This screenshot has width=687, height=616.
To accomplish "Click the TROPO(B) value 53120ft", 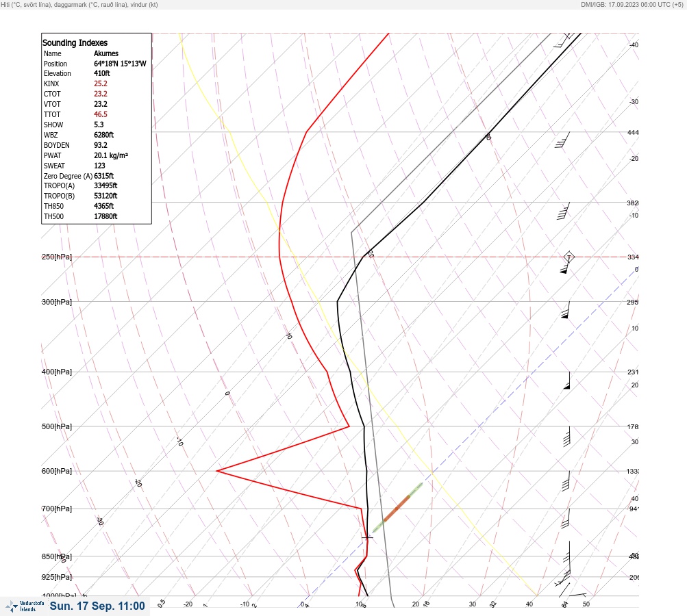I will (x=105, y=196).
